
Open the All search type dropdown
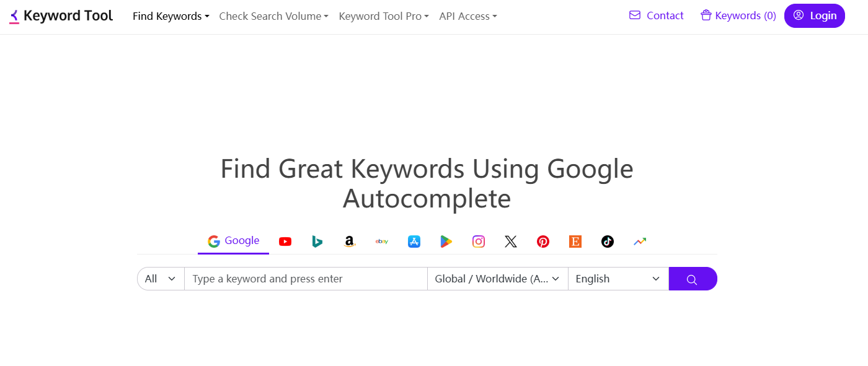161,279
